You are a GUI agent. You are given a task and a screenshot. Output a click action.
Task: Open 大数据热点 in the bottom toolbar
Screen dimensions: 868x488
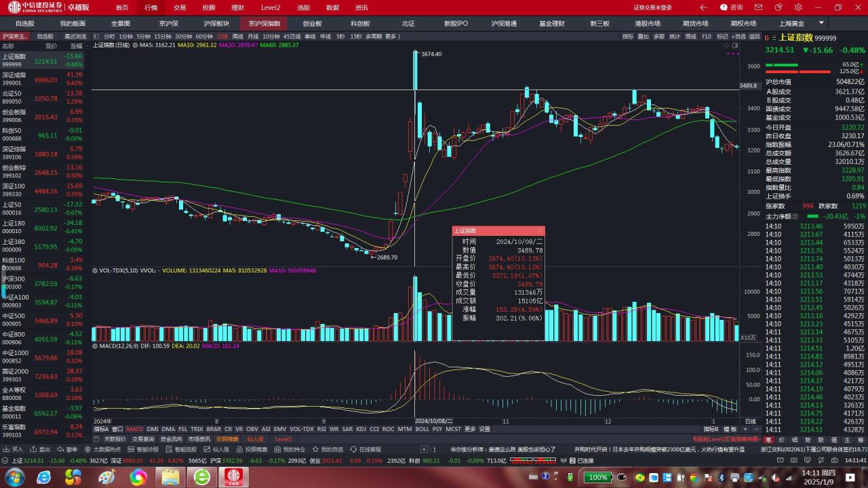pyautogui.click(x=102, y=449)
